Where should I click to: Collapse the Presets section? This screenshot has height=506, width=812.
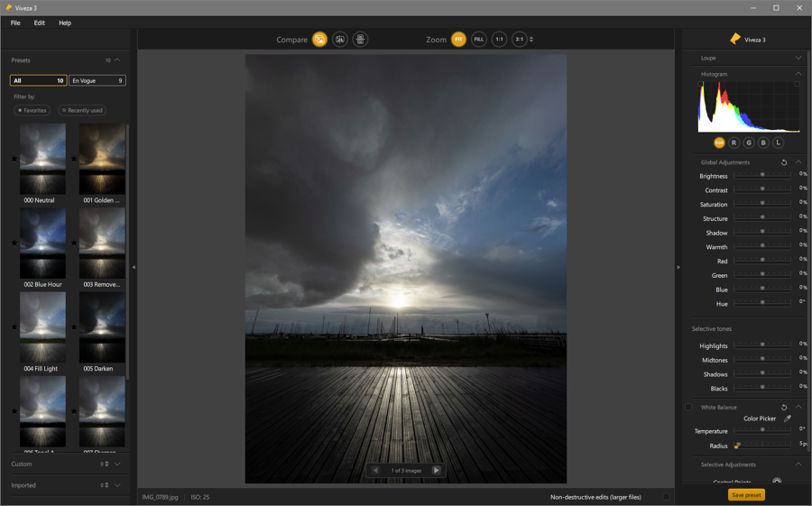click(117, 60)
